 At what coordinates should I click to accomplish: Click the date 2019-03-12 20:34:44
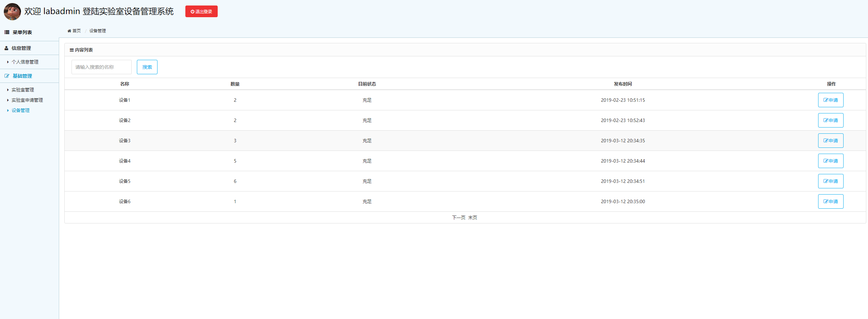(x=623, y=161)
